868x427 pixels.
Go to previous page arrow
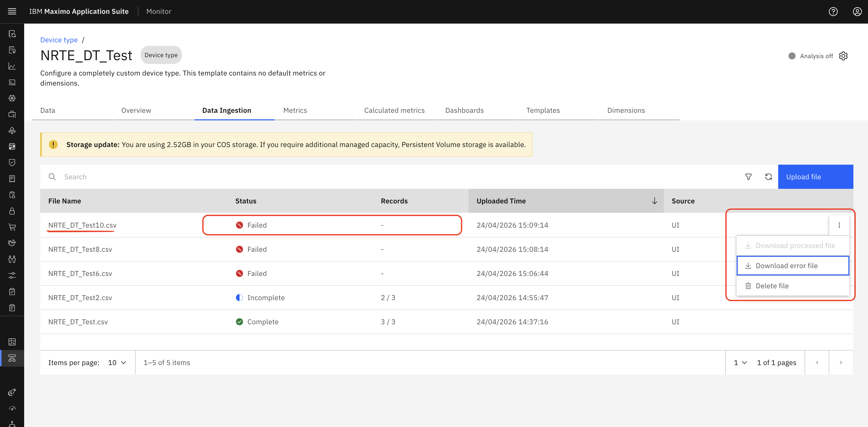[817, 363]
